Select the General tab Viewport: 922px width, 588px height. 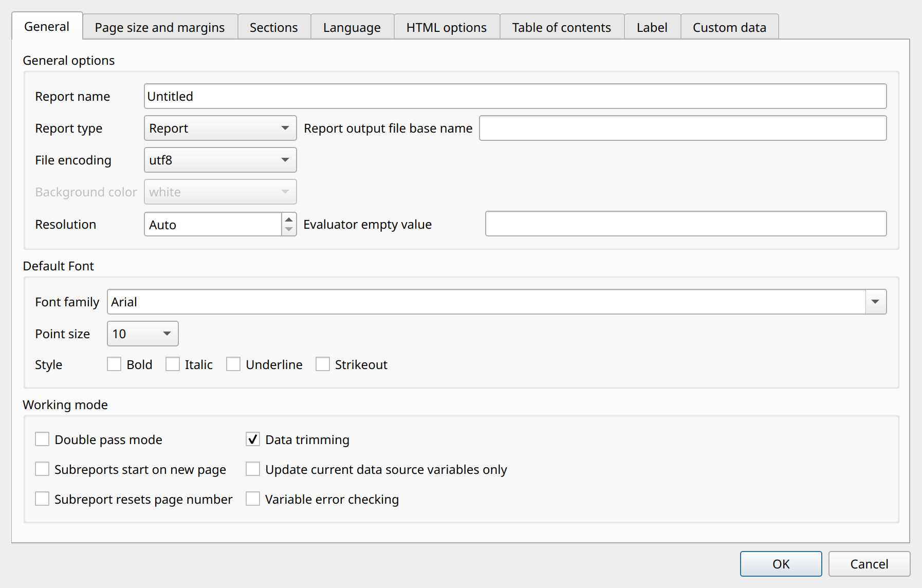click(x=47, y=26)
